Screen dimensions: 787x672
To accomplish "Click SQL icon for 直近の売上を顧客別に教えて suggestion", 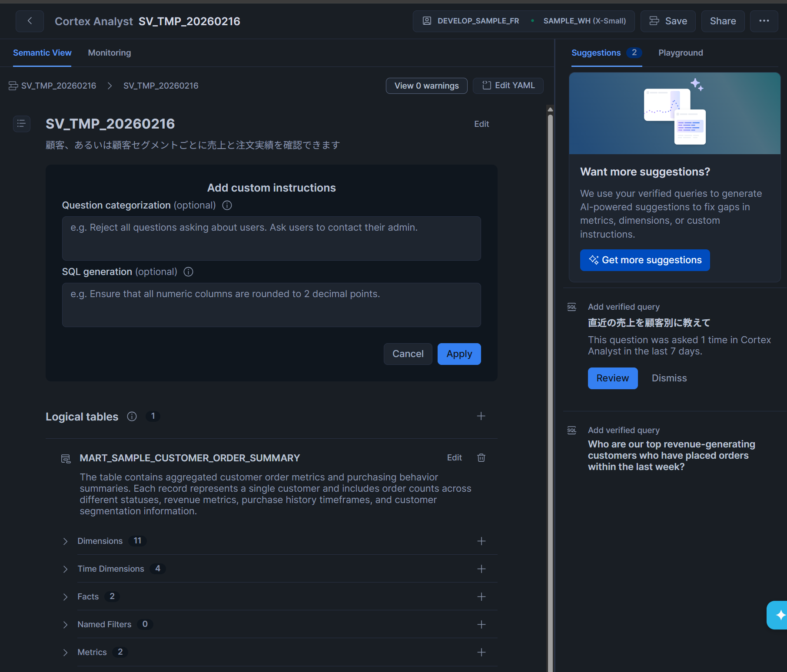I will click(572, 307).
